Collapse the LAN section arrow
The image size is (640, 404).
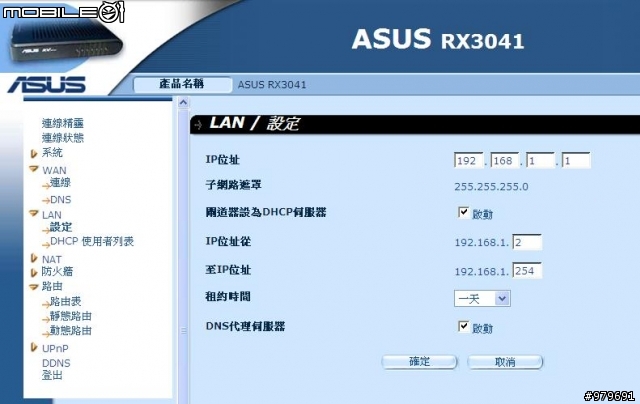pyautogui.click(x=34, y=213)
